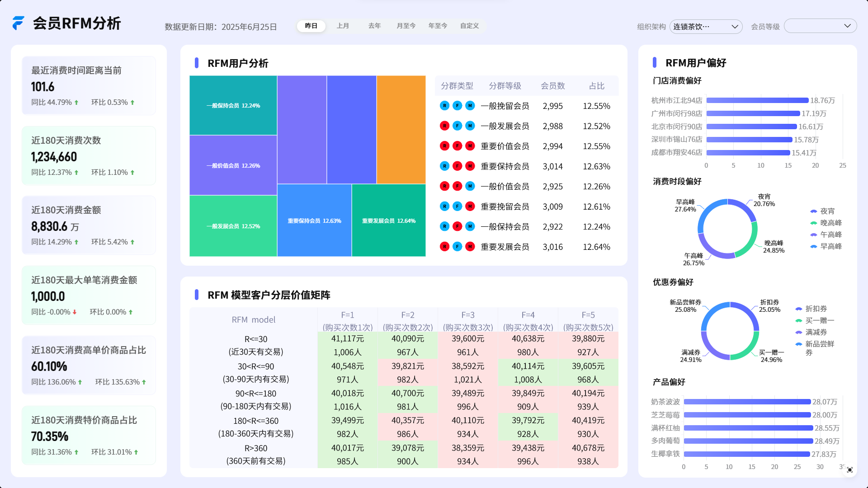This screenshot has width=868, height=488.
Task: Click the 折扣券 legend marker icon
Action: (799, 309)
